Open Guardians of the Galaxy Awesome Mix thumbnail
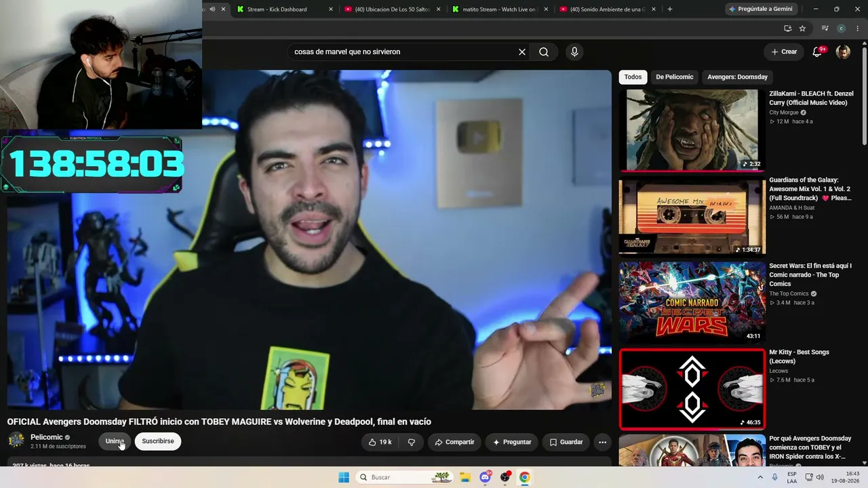The height and width of the screenshot is (488, 868). click(692, 217)
